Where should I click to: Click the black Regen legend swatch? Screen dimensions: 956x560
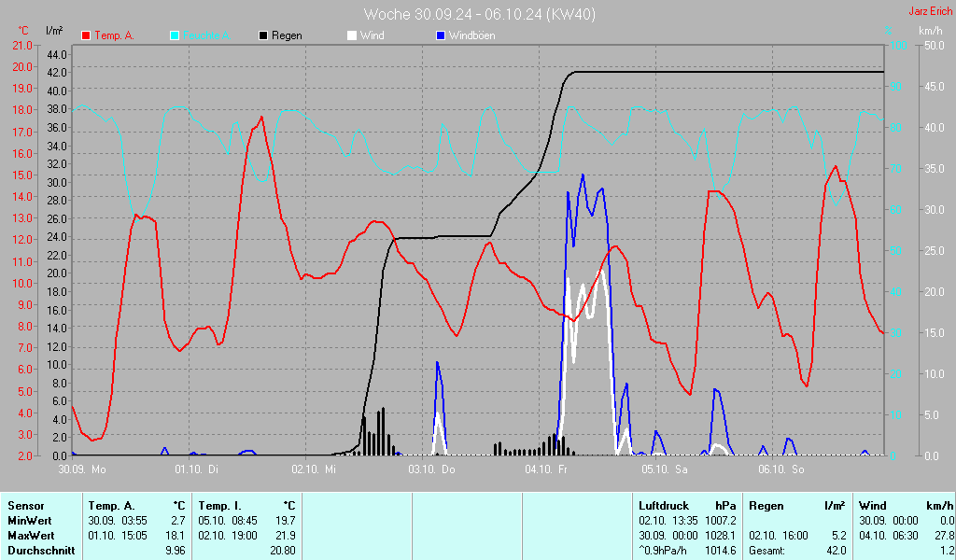[263, 35]
